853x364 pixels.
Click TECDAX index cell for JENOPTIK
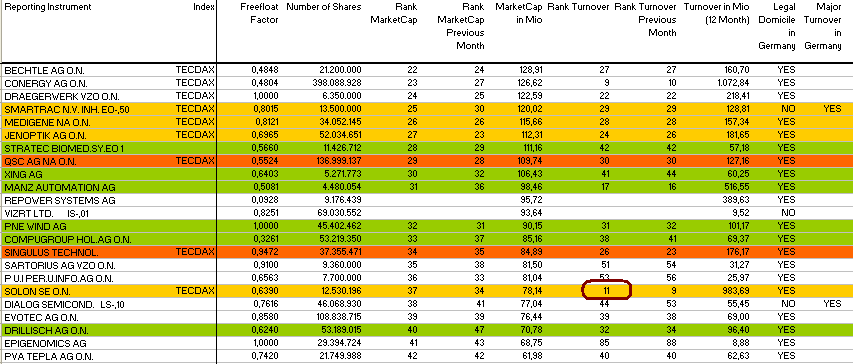pyautogui.click(x=195, y=135)
